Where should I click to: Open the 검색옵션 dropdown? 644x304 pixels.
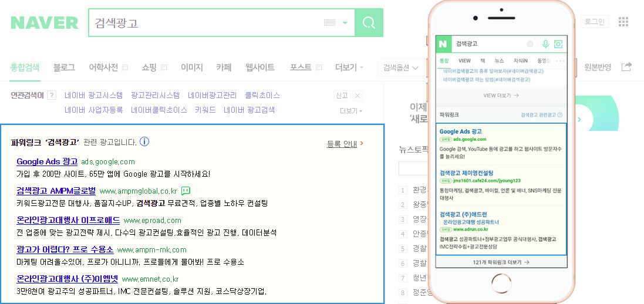tap(401, 68)
